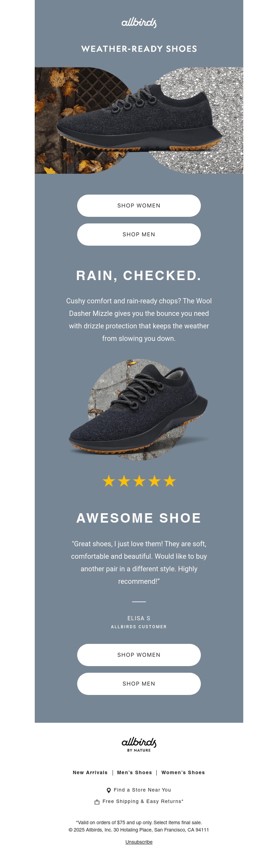Click the top Shop Women button
The width and height of the screenshot is (278, 868).
pyautogui.click(x=139, y=206)
